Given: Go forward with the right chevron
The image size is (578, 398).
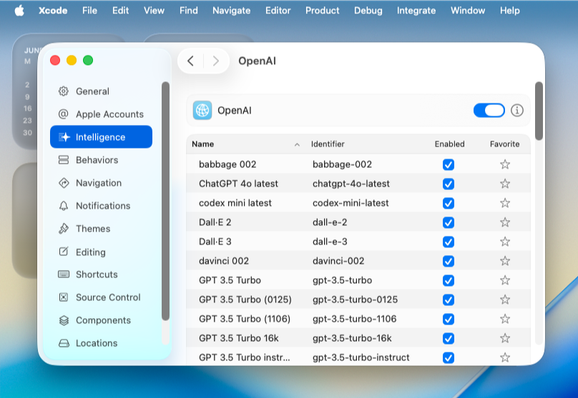Looking at the screenshot, I should point(216,61).
